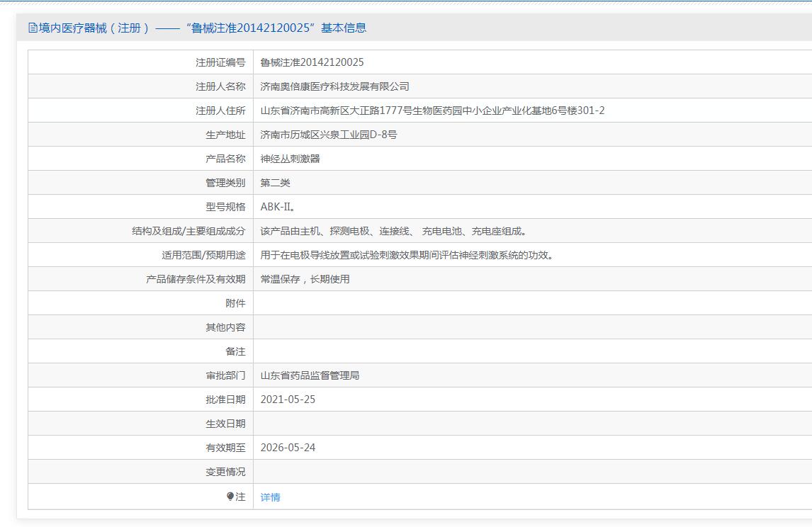Select the approval department 山东省药品监督管理局
This screenshot has height=527, width=812.
point(310,375)
